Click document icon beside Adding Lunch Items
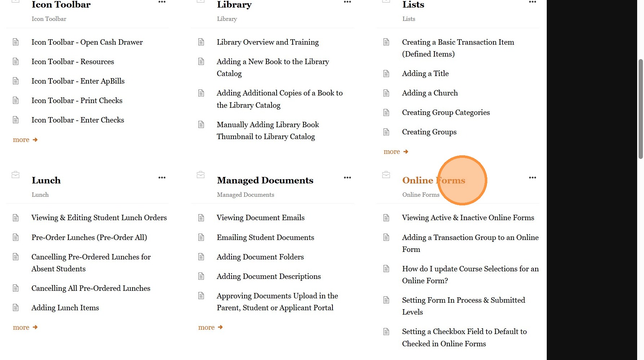644x360 pixels. [x=15, y=308]
